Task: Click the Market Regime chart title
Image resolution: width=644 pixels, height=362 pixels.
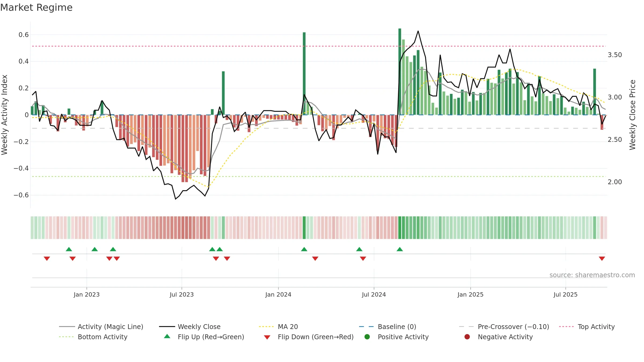Action: (36, 8)
